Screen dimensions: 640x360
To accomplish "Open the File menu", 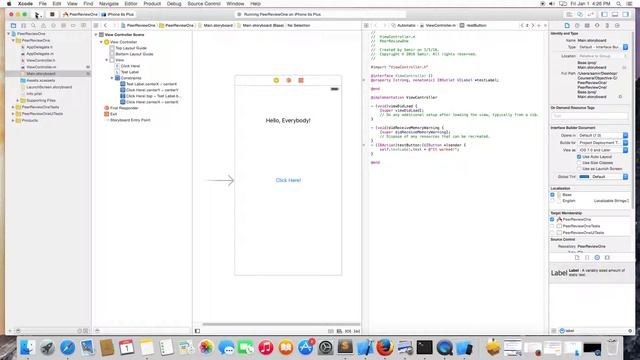I will (42, 4).
